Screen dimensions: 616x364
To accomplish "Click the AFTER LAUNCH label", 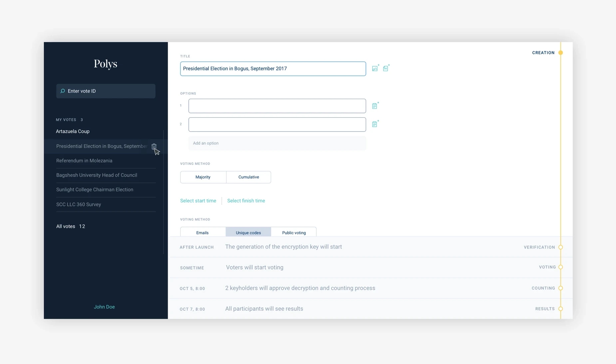I will click(197, 247).
